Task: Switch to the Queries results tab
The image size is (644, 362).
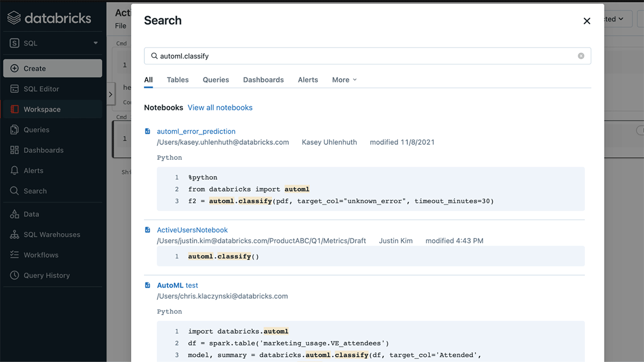Action: 216,80
